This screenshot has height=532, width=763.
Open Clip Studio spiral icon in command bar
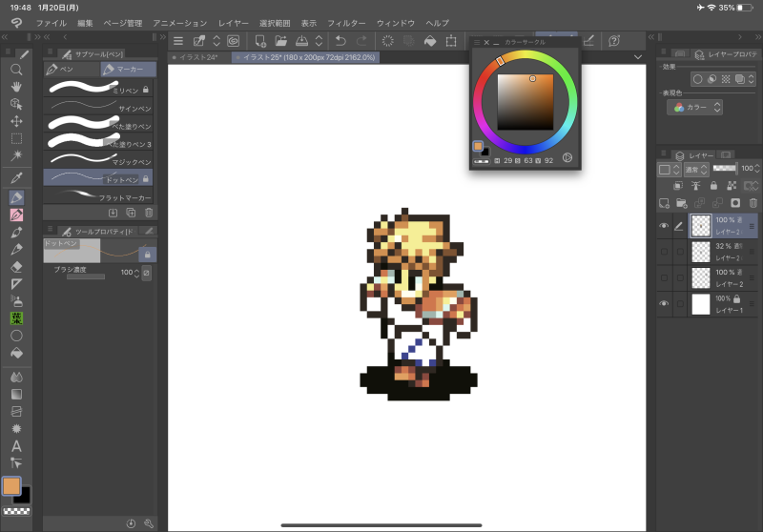[x=234, y=41]
